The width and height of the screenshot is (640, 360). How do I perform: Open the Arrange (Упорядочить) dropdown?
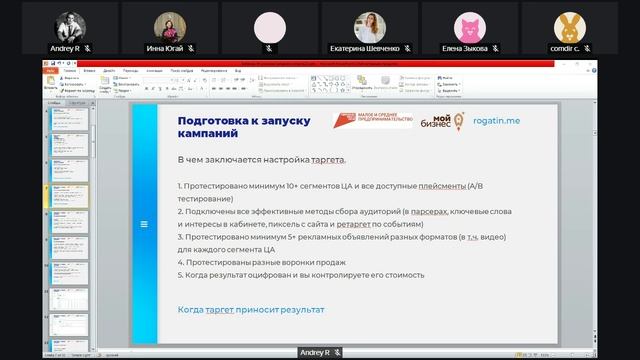(362, 82)
